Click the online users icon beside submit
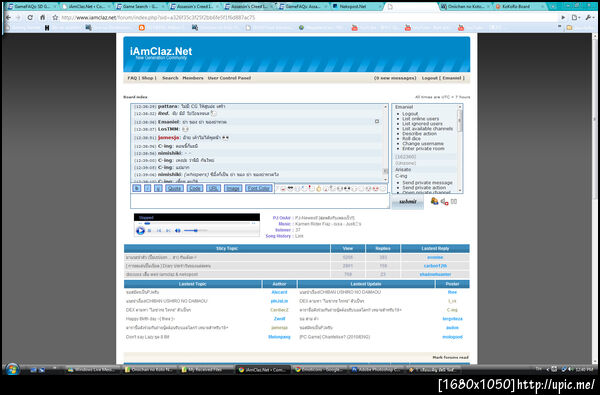Image resolution: width=600 pixels, height=395 pixels. (434, 201)
